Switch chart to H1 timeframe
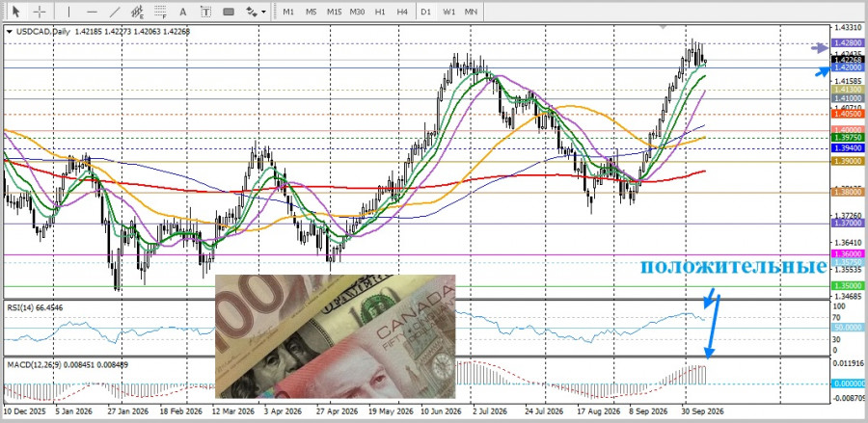 (380, 11)
